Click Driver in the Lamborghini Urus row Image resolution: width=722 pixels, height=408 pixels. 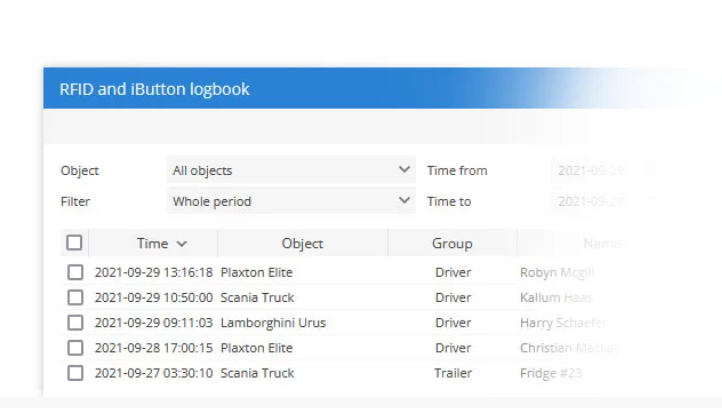click(453, 322)
